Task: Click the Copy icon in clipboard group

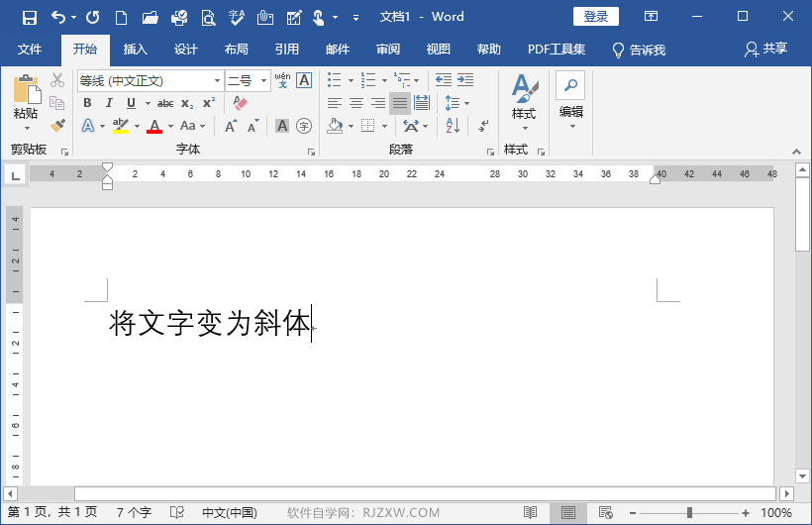Action: 57,103
